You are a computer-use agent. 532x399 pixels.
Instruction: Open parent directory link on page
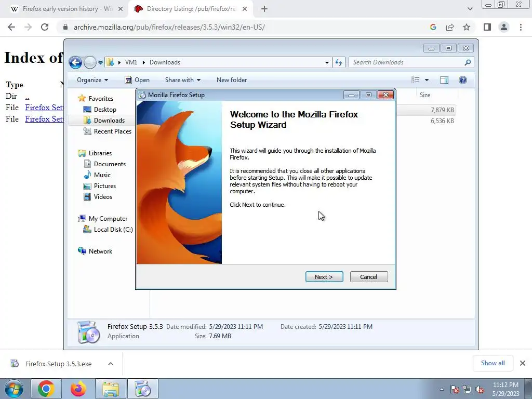[27, 96]
